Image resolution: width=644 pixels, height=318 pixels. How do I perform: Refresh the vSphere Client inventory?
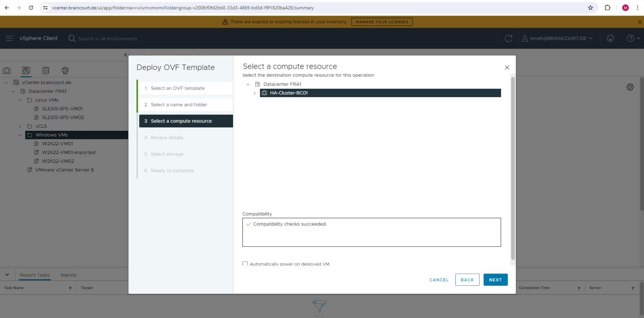pyautogui.click(x=508, y=38)
